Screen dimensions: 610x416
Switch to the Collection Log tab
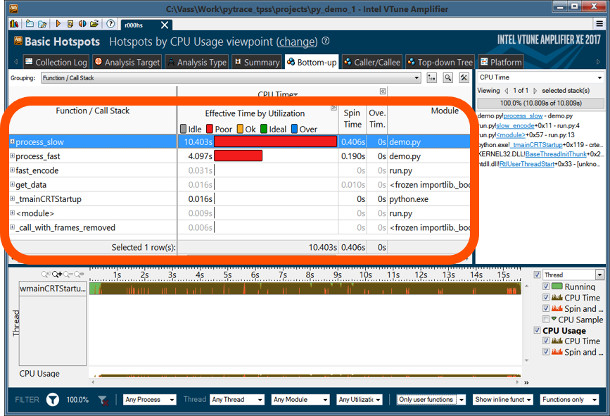coord(56,62)
